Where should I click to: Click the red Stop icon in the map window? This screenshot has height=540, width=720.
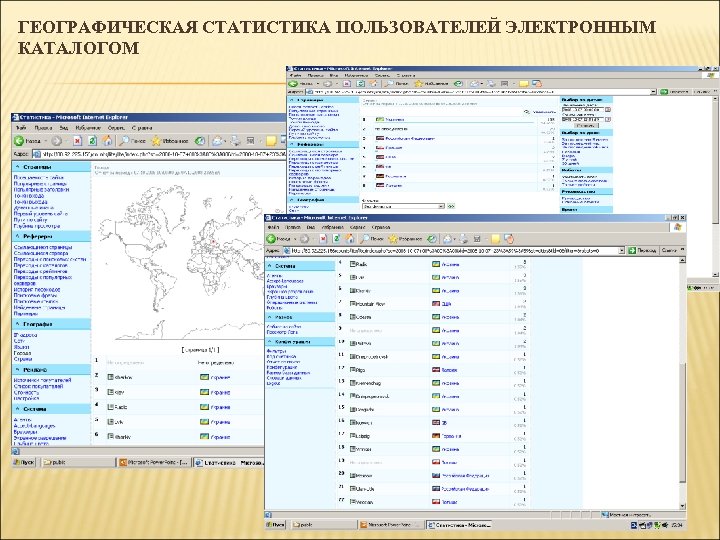click(x=77, y=141)
